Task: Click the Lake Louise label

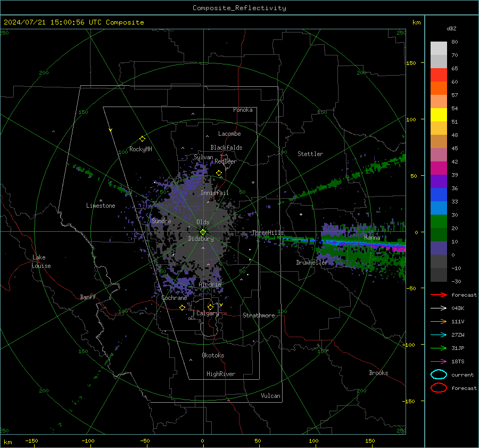Action: pyautogui.click(x=41, y=262)
